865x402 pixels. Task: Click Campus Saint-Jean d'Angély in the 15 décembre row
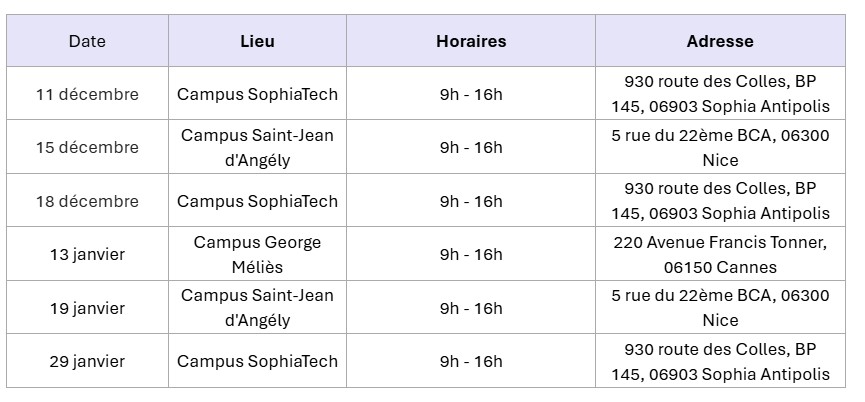[257, 147]
